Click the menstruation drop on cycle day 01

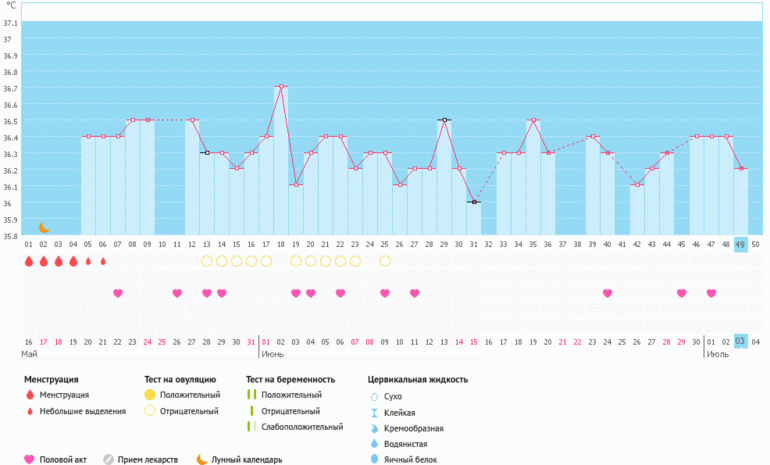point(29,261)
